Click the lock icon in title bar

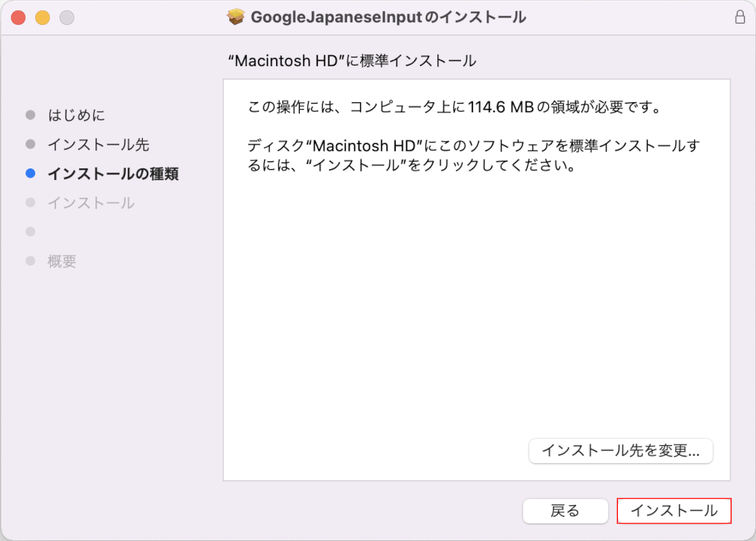(x=740, y=18)
